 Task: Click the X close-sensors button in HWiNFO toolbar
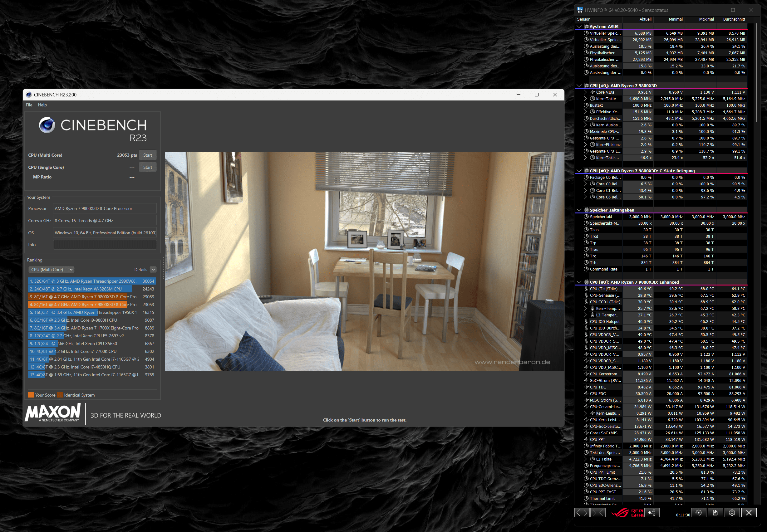point(749,513)
